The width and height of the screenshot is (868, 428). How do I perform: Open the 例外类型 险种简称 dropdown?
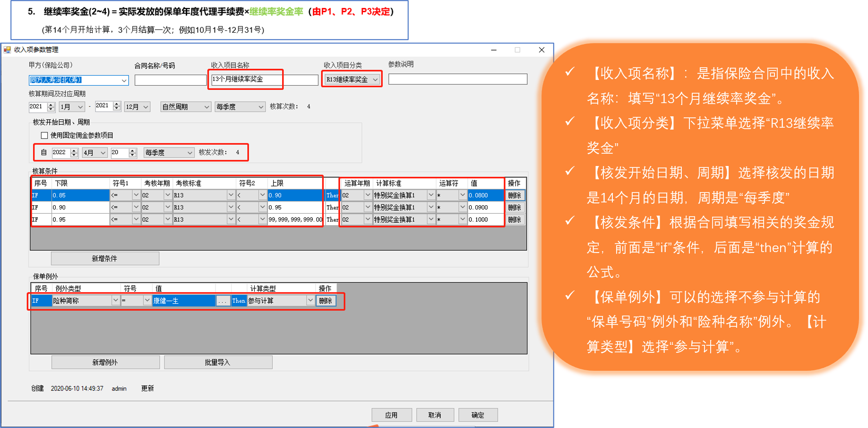115,301
